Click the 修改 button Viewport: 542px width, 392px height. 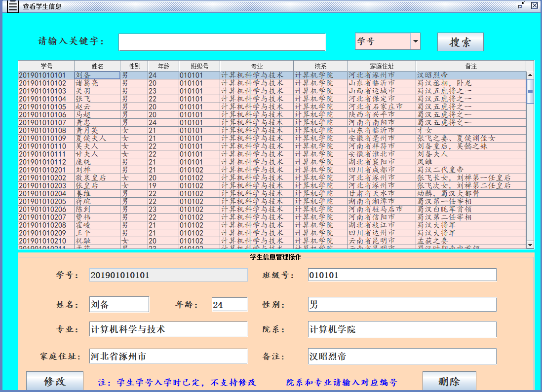coord(55,381)
